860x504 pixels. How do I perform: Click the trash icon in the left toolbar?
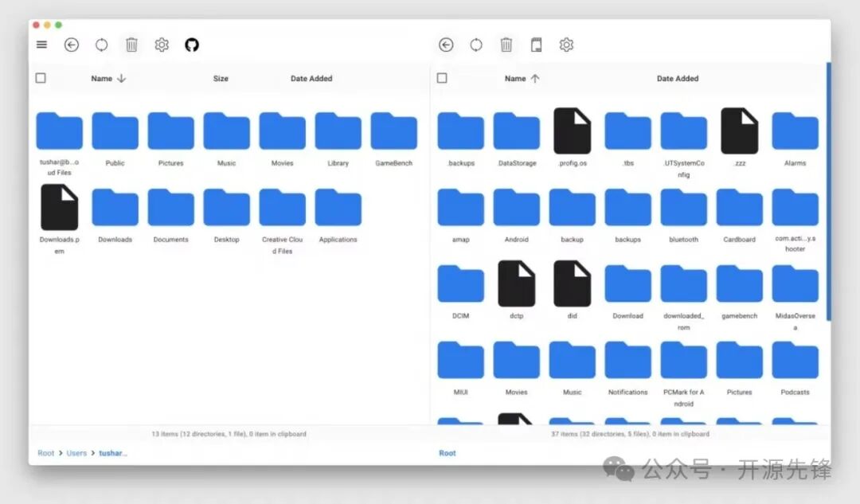click(x=131, y=45)
